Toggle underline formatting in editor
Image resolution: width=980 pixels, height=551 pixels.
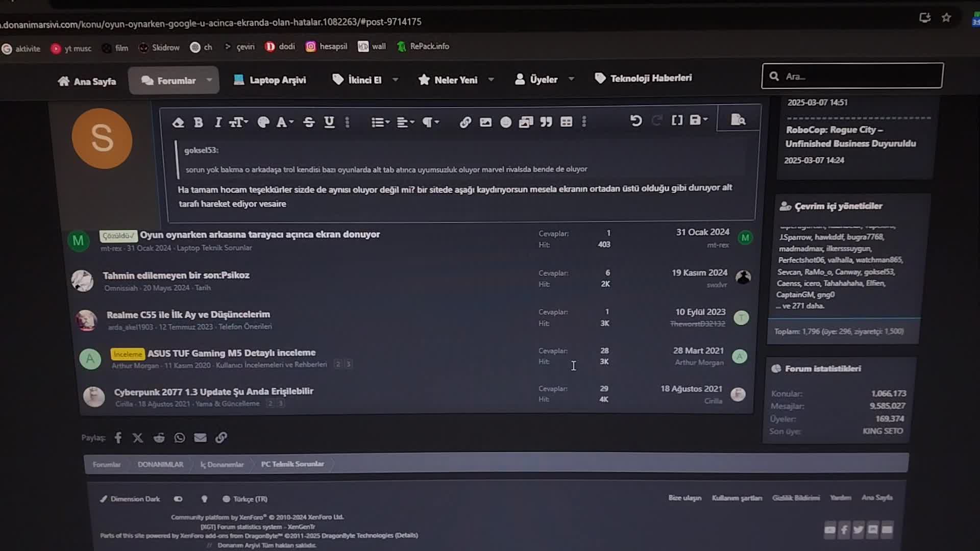tap(329, 122)
